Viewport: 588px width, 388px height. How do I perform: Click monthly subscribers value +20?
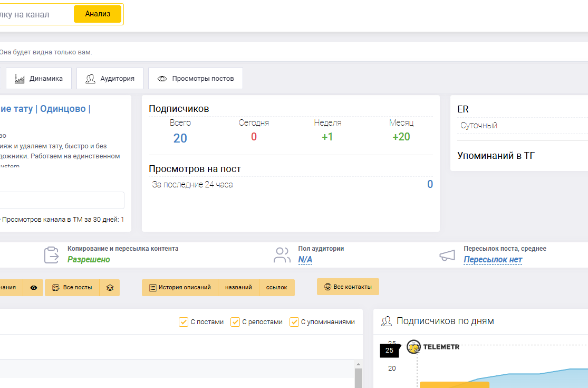tap(401, 137)
